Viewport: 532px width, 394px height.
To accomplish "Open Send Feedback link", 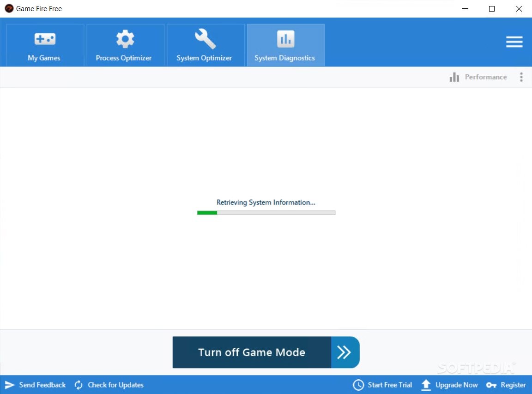I will coord(42,385).
